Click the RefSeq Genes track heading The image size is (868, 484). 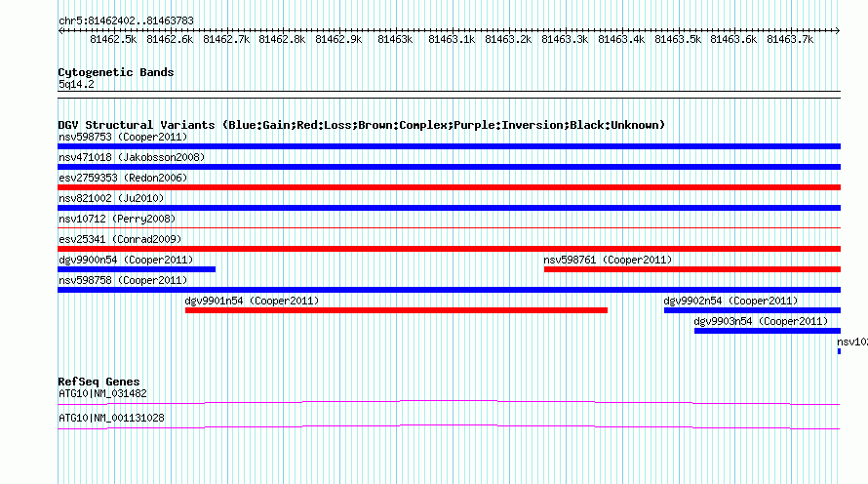[x=99, y=382]
